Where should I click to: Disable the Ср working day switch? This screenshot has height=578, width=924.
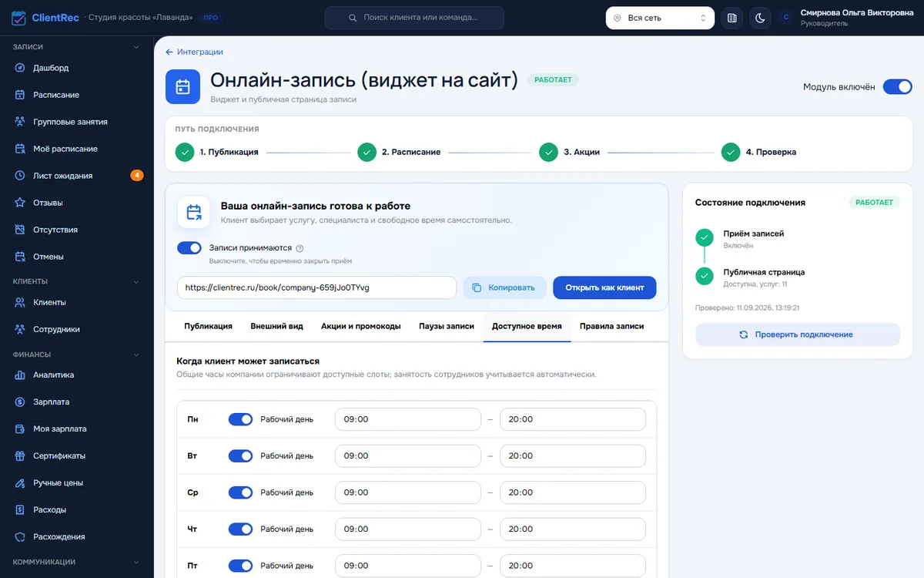click(x=240, y=492)
